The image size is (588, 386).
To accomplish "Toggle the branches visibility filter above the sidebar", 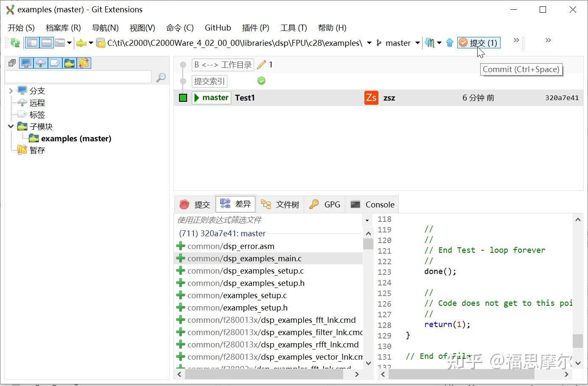I will 26,63.
